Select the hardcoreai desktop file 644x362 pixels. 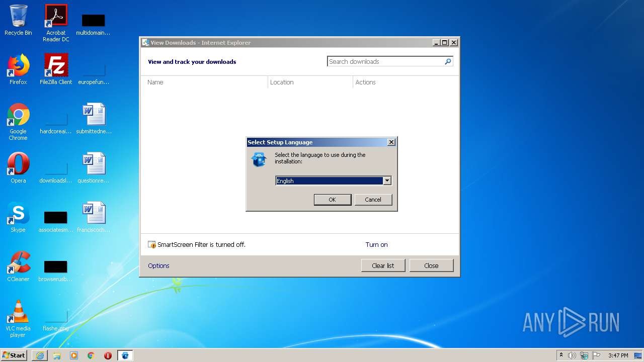click(56, 123)
